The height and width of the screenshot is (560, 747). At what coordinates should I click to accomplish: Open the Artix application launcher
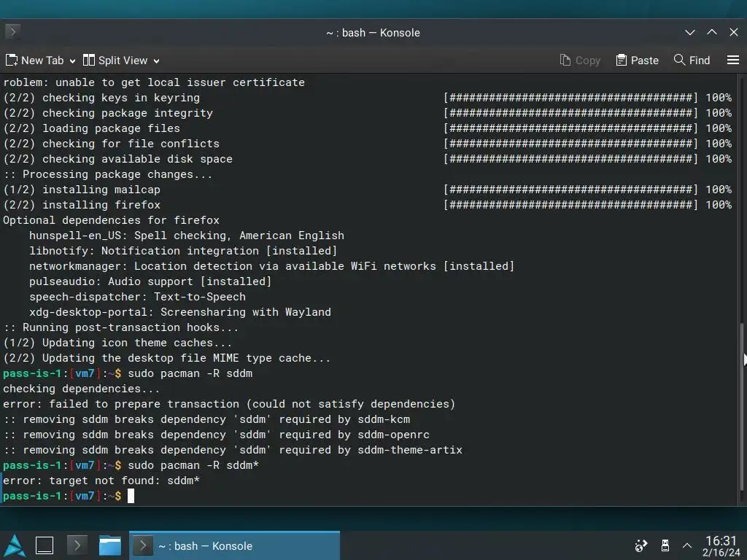click(x=15, y=545)
